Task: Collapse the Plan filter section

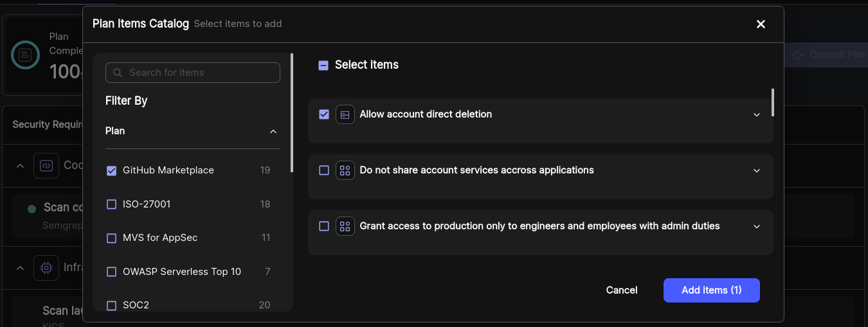Action: pyautogui.click(x=273, y=131)
